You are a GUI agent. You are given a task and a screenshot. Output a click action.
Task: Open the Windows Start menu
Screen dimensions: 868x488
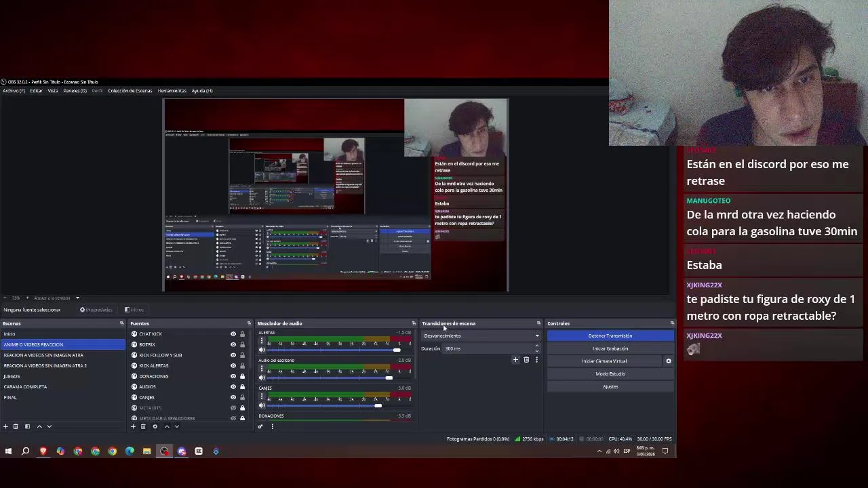point(8,451)
